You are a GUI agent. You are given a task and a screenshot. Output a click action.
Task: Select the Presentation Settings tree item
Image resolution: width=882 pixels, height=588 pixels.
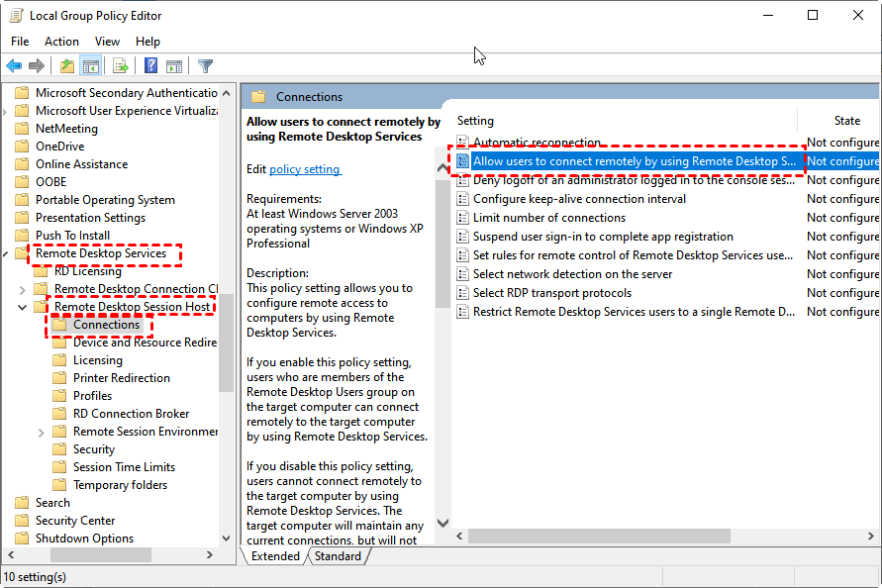pyautogui.click(x=90, y=218)
